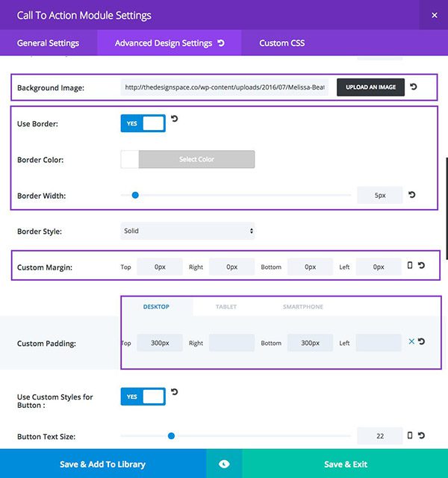Select the Smartphone padding tab
Screen dimensions: 448x478
click(302, 307)
